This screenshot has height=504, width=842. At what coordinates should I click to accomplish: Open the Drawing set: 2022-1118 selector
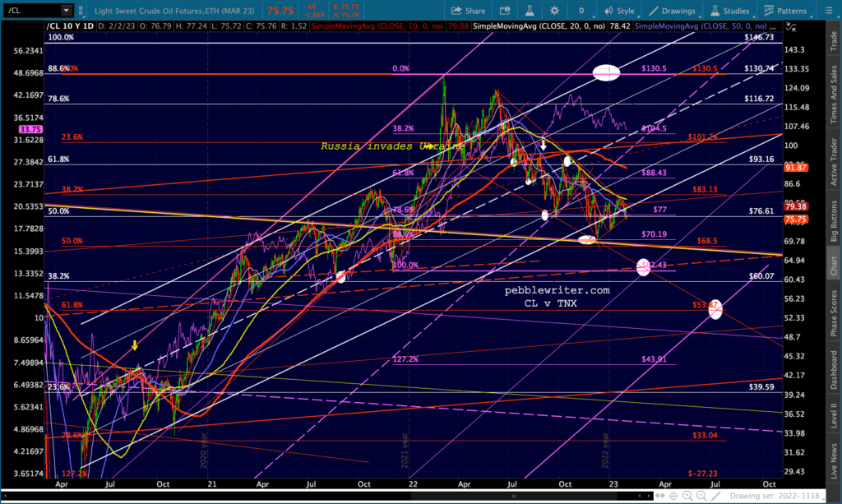[x=775, y=496]
